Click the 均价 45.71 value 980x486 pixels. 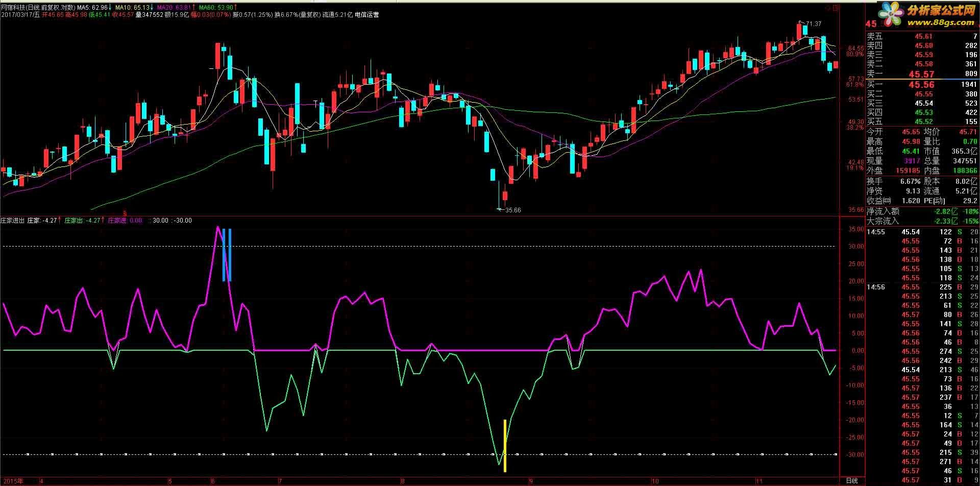point(968,132)
